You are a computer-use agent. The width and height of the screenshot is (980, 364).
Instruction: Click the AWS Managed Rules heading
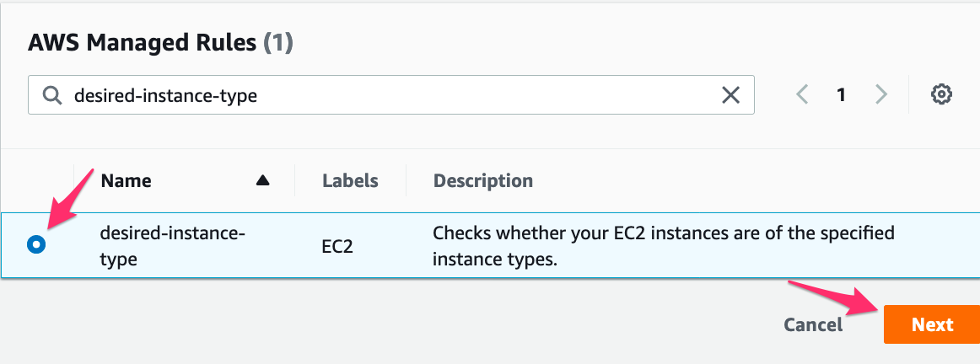[x=142, y=44]
